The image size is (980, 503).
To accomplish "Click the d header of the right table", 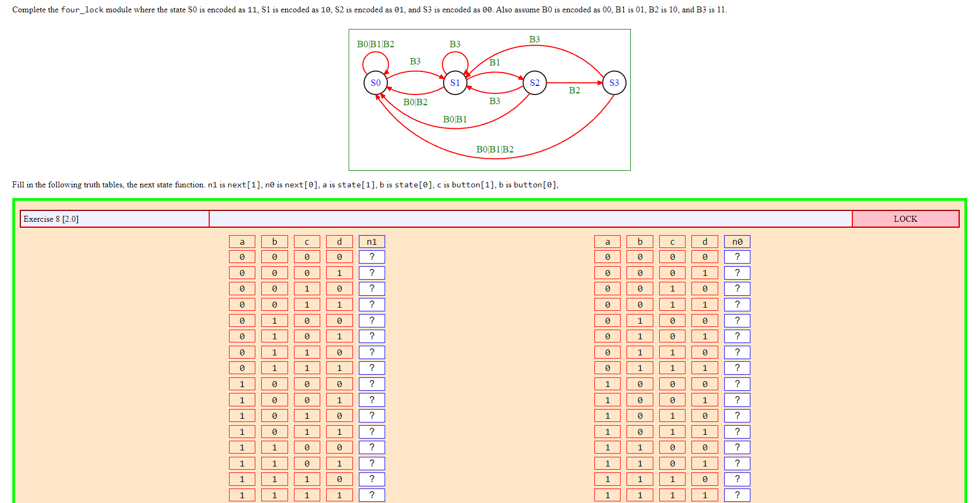I will tap(705, 241).
